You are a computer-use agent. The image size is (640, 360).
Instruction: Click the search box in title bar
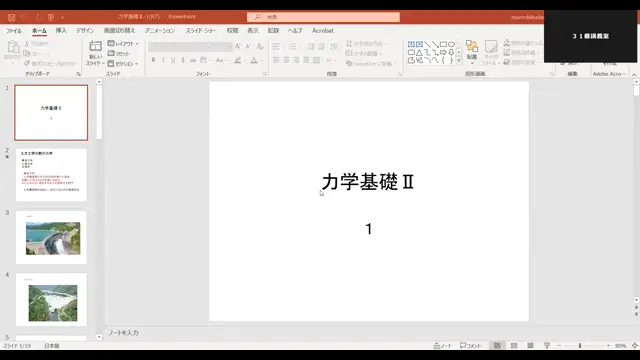[x=323, y=17]
